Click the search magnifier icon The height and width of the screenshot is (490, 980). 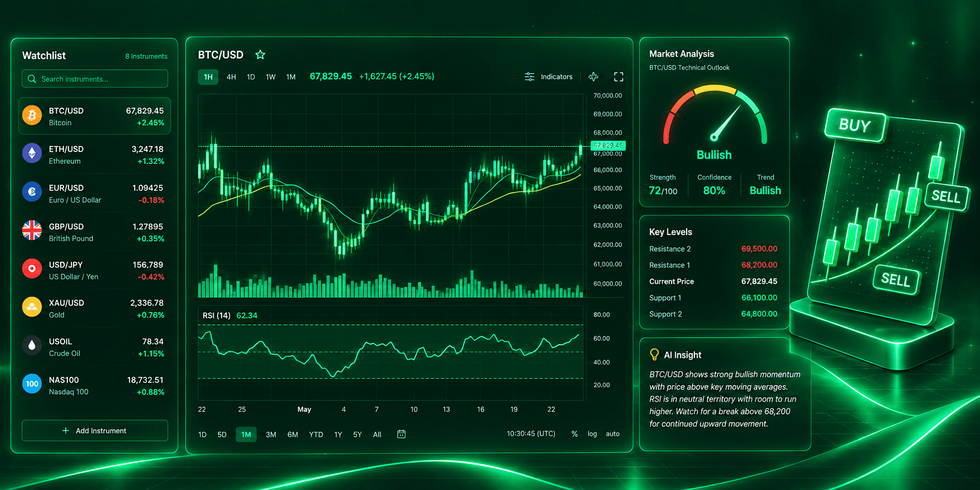click(32, 79)
